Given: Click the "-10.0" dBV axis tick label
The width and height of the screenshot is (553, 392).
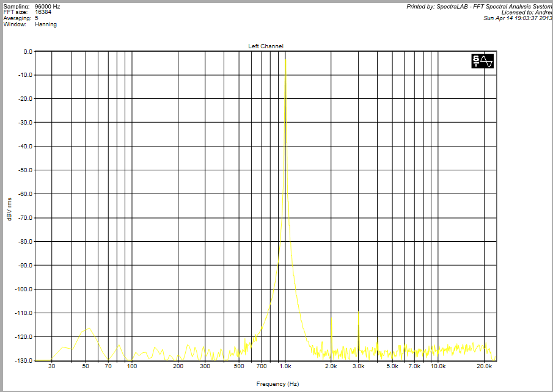Looking at the screenshot, I should (x=26, y=74).
